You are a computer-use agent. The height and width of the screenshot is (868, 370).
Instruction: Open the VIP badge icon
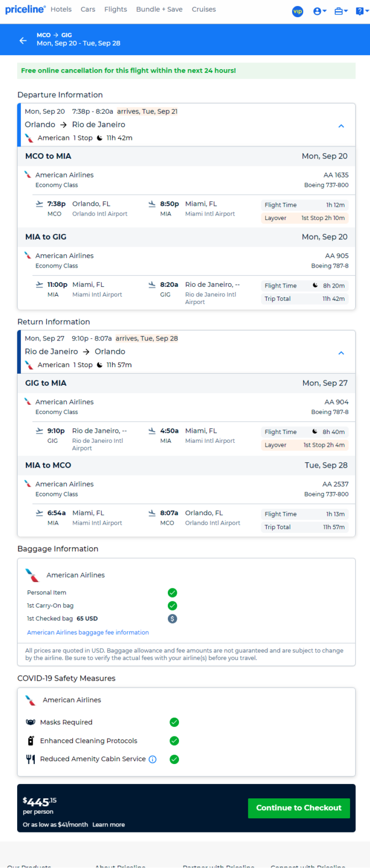[298, 11]
